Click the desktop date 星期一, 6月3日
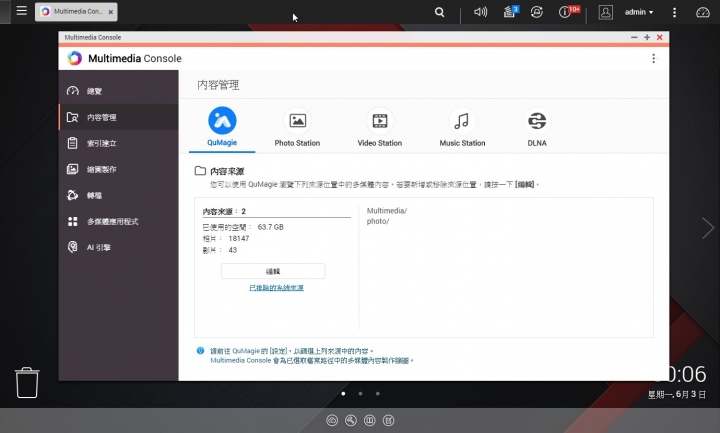 (x=677, y=394)
